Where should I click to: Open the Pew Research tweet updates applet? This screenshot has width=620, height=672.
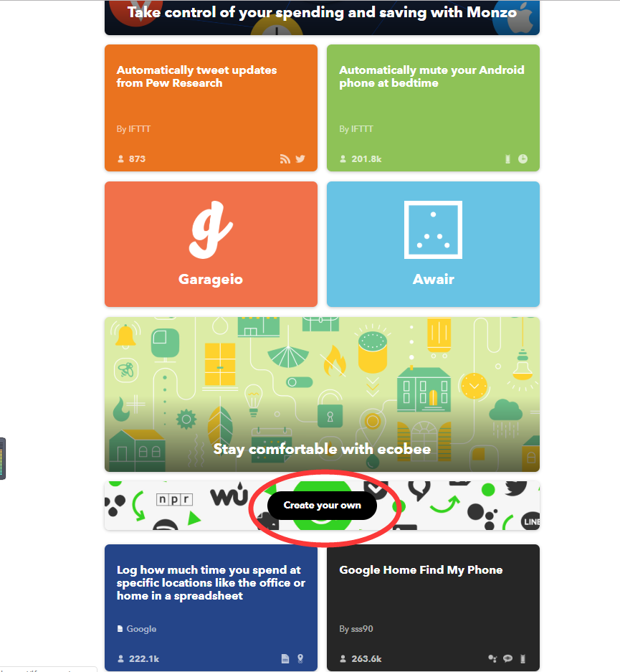(211, 108)
